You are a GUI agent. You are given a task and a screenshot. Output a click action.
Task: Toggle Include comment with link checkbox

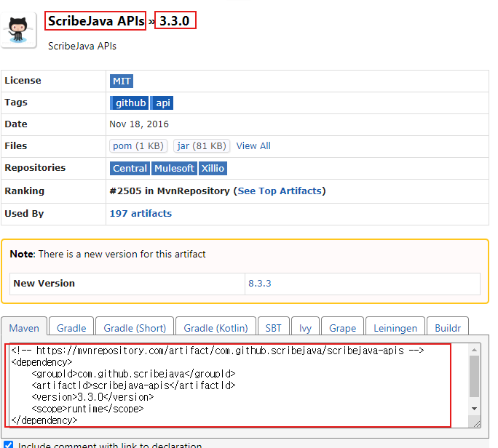(x=8, y=445)
